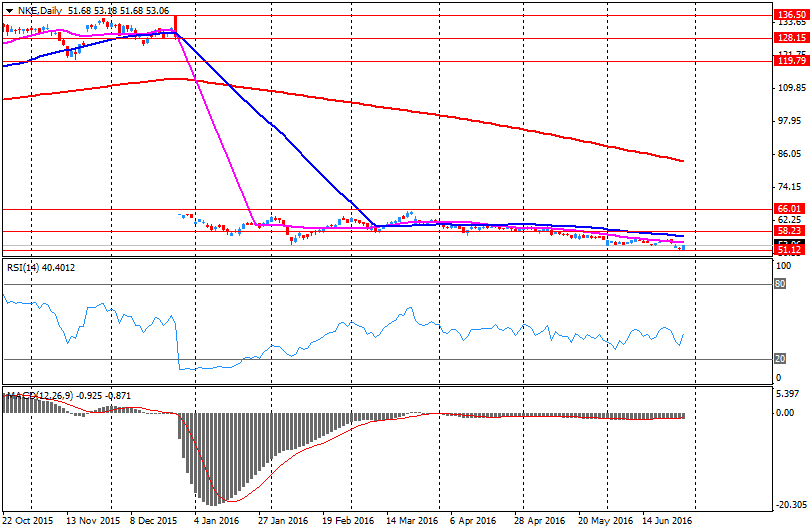Image resolution: width=812 pixels, height=529 pixels.
Task: Click the 119.79 red price label
Action: coord(790,61)
